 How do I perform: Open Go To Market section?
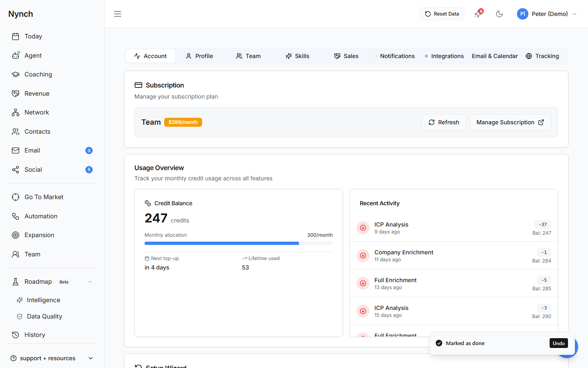[x=52, y=197]
